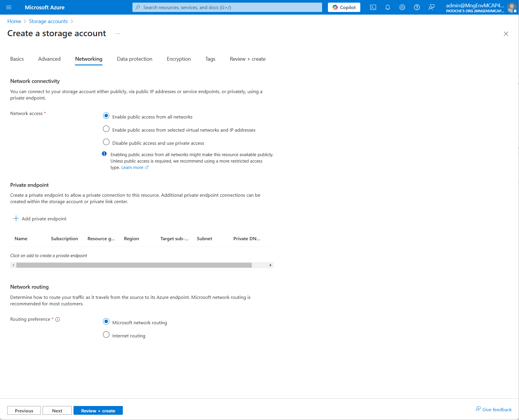
Task: Launch Cloud Shell from the top bar
Action: tap(373, 7)
